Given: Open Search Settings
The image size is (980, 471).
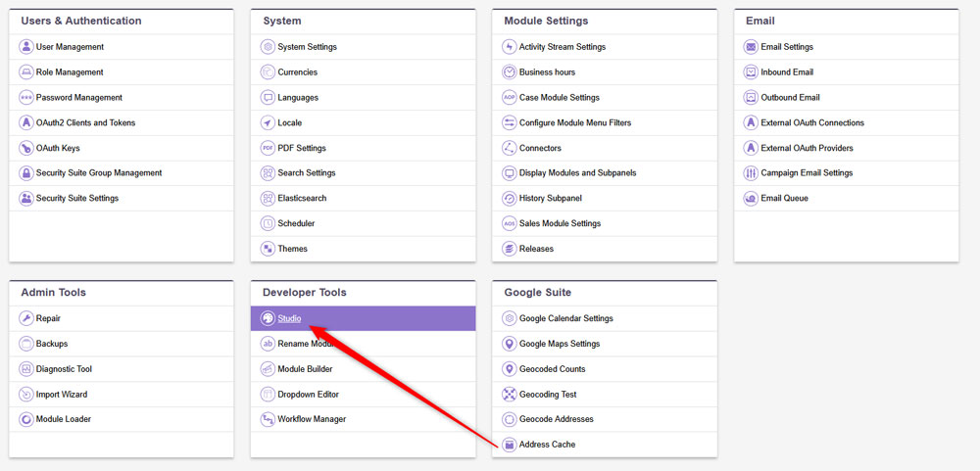Looking at the screenshot, I should point(307,173).
